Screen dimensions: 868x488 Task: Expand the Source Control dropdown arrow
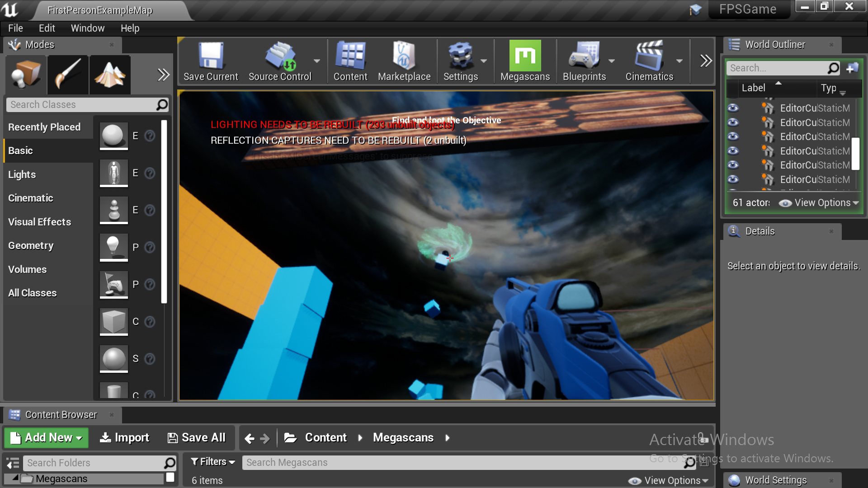(x=317, y=61)
